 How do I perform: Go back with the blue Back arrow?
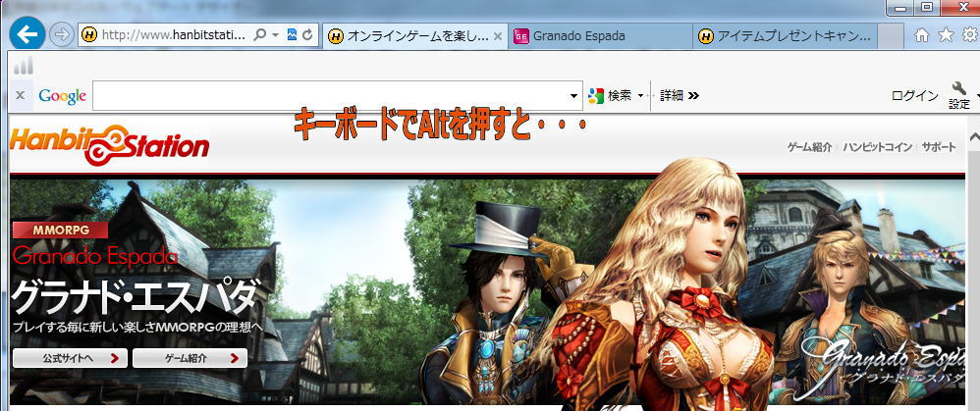click(x=27, y=33)
